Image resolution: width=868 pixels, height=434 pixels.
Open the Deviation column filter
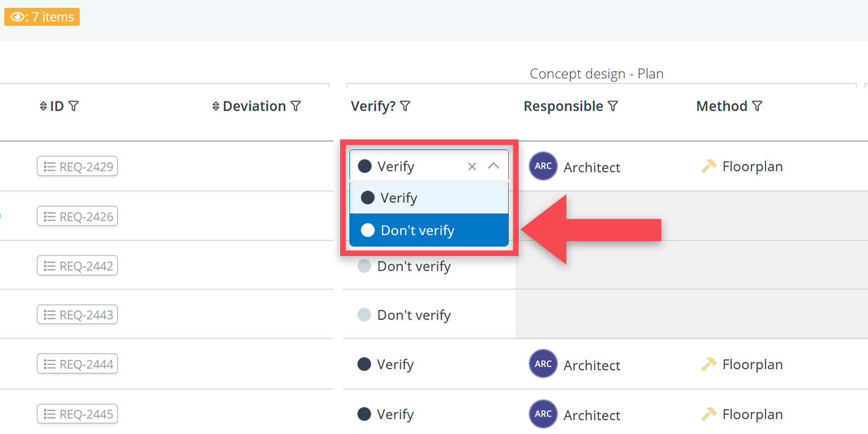(296, 106)
